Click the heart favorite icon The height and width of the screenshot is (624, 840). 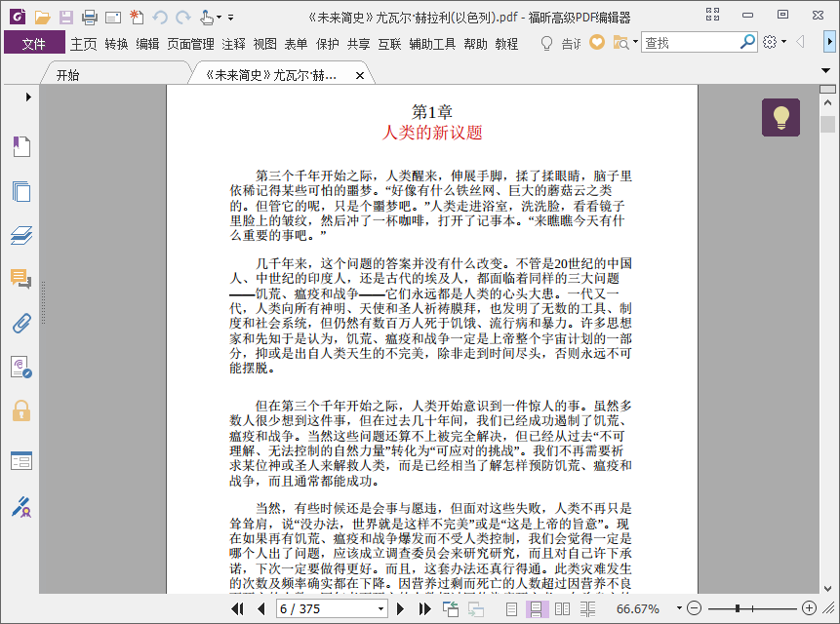click(x=597, y=42)
